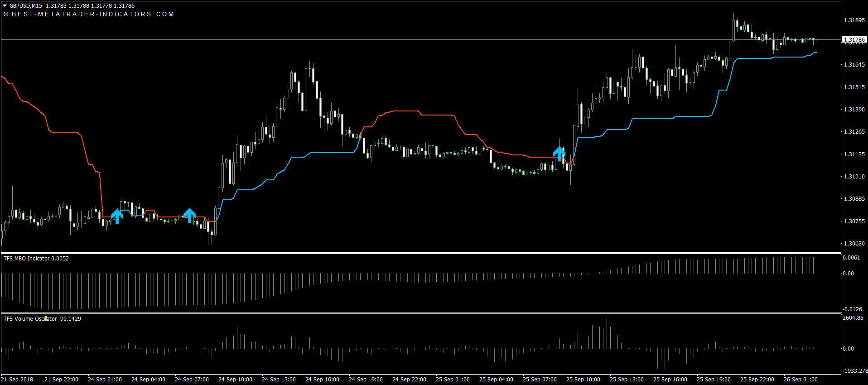Click the 1.30630 price scale label
The height and width of the screenshot is (385, 868).
coord(854,244)
